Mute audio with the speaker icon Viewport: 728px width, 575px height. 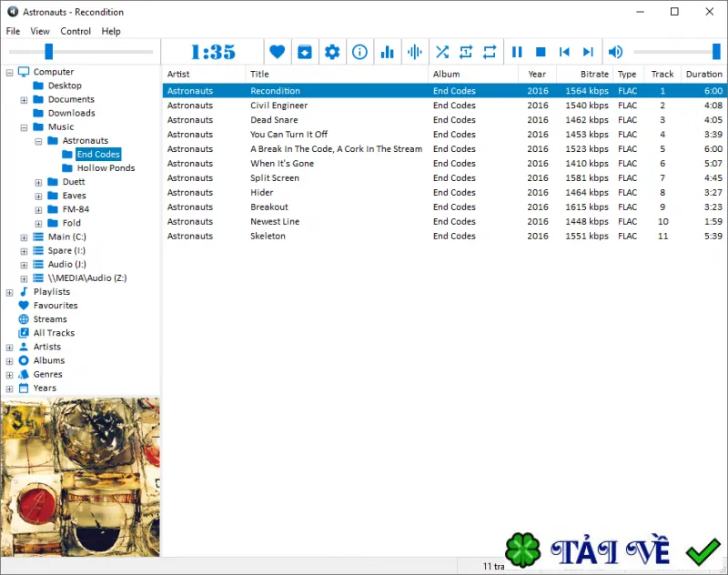[x=616, y=52]
